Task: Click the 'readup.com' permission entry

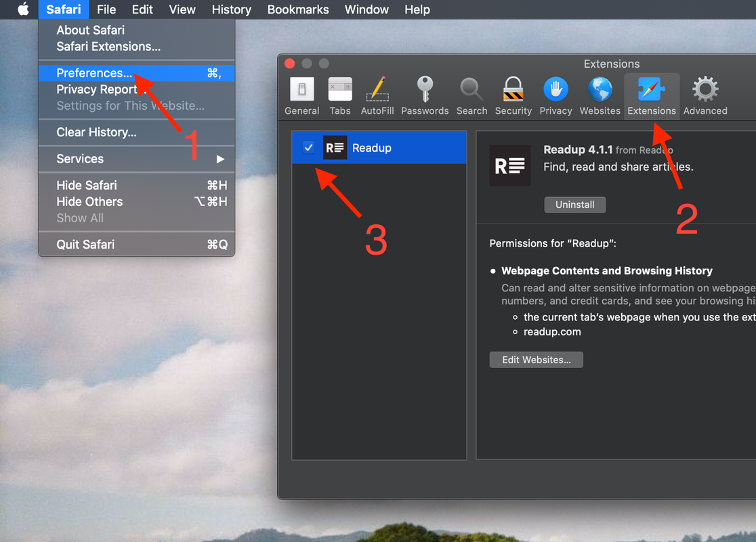Action: pos(552,332)
